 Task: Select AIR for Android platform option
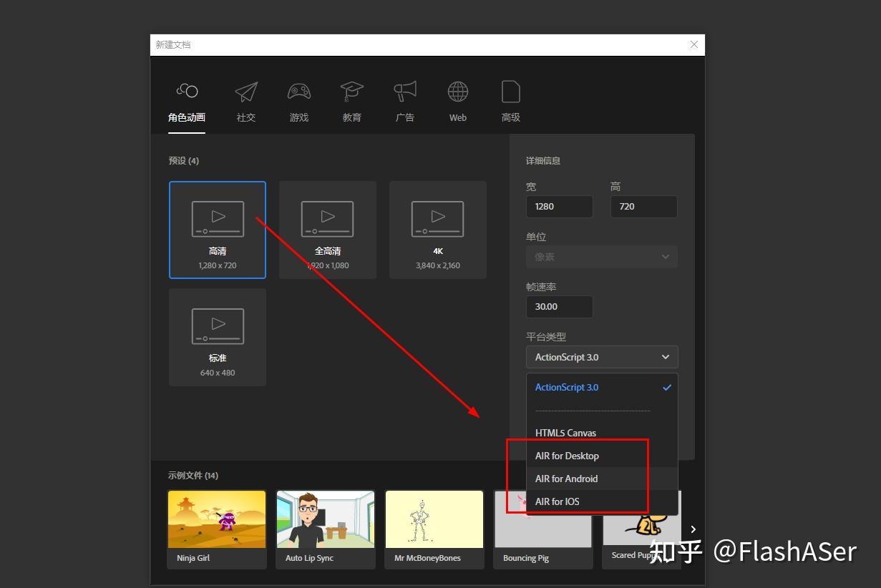602,479
